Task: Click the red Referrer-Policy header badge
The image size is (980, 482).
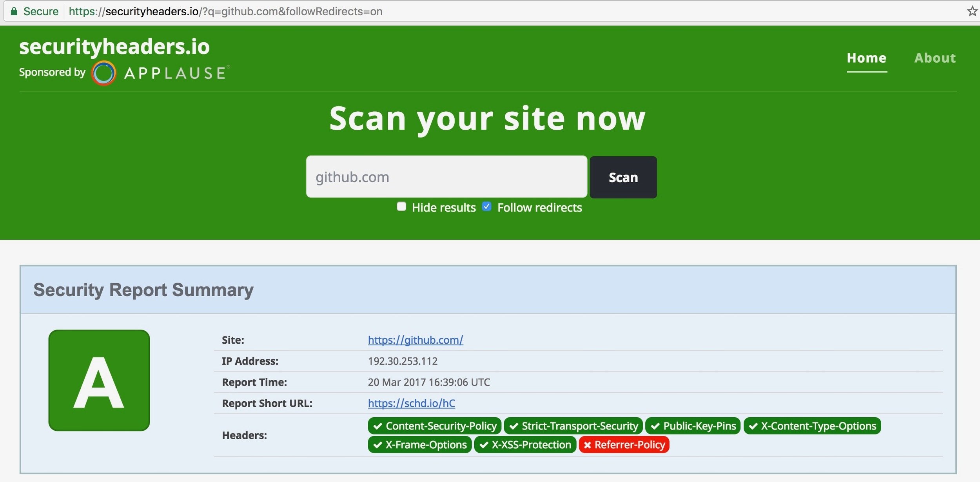Action: tap(624, 445)
